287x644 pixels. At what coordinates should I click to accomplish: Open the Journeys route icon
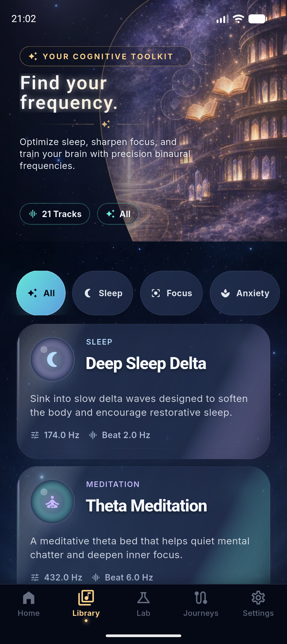coord(201,598)
